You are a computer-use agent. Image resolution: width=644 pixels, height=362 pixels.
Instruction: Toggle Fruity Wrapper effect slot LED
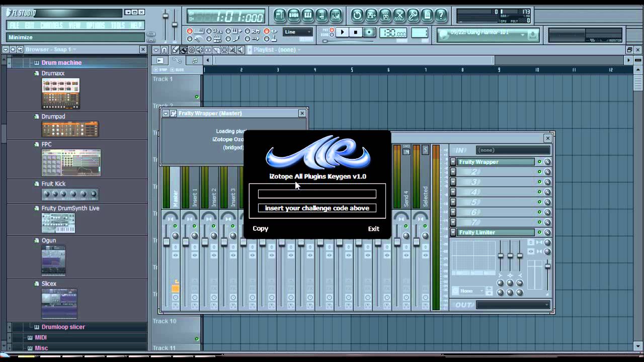(539, 162)
